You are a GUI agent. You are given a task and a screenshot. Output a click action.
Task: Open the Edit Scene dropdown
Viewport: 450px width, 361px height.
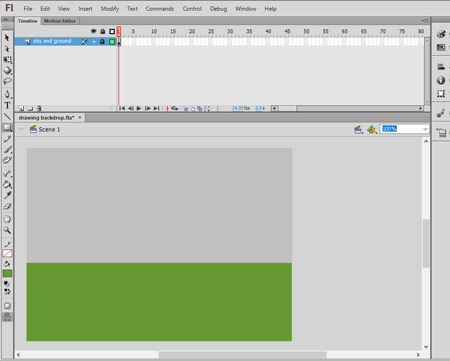click(x=358, y=130)
